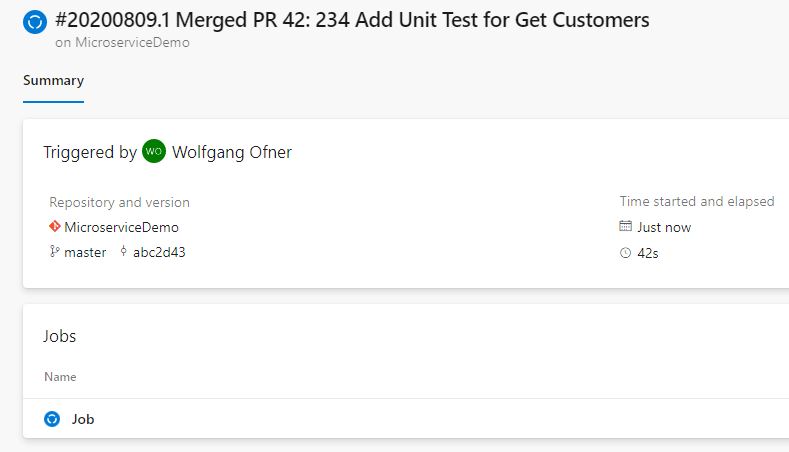Click the red repository icon
The width and height of the screenshot is (789, 452).
tap(55, 227)
